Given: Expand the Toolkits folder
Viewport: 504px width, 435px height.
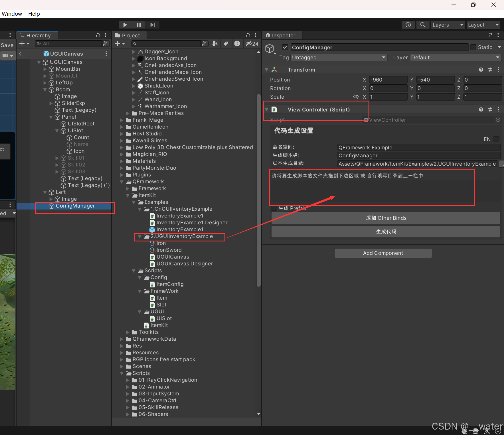Looking at the screenshot, I should pos(128,332).
